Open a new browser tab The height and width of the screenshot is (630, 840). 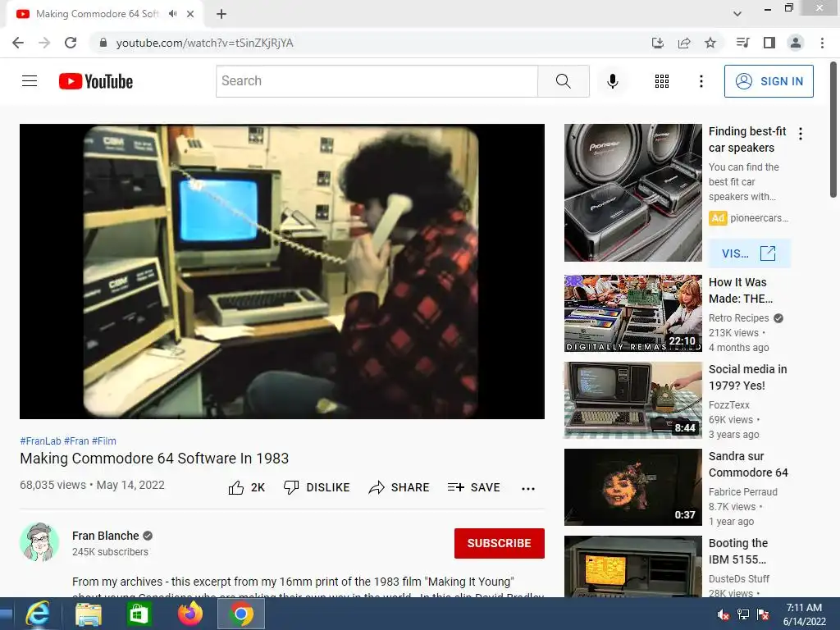(x=221, y=14)
